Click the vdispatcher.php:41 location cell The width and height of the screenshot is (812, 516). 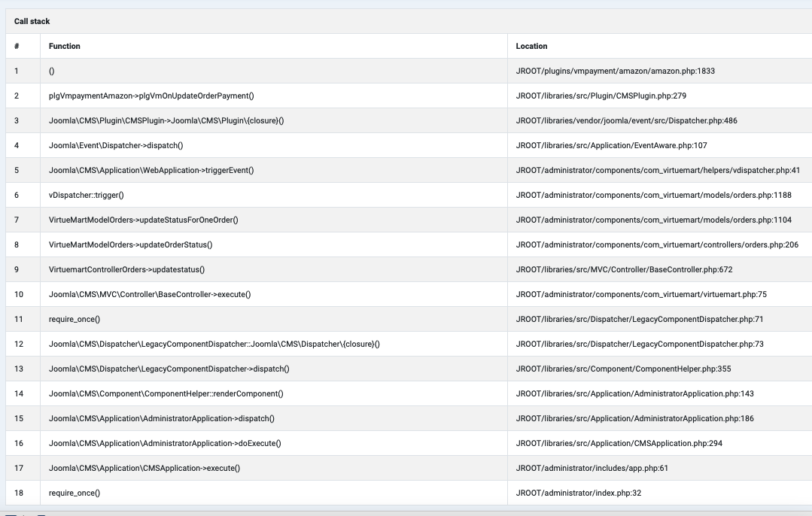658,171
